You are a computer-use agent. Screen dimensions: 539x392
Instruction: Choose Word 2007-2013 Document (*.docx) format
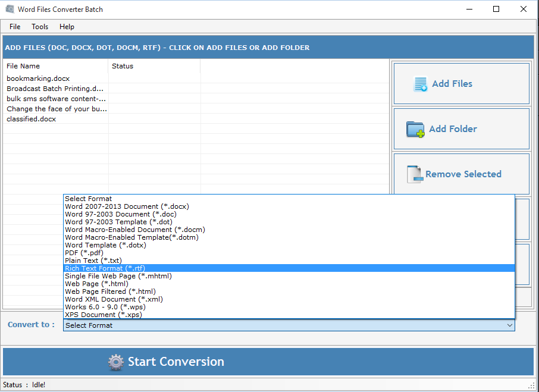[x=289, y=206]
